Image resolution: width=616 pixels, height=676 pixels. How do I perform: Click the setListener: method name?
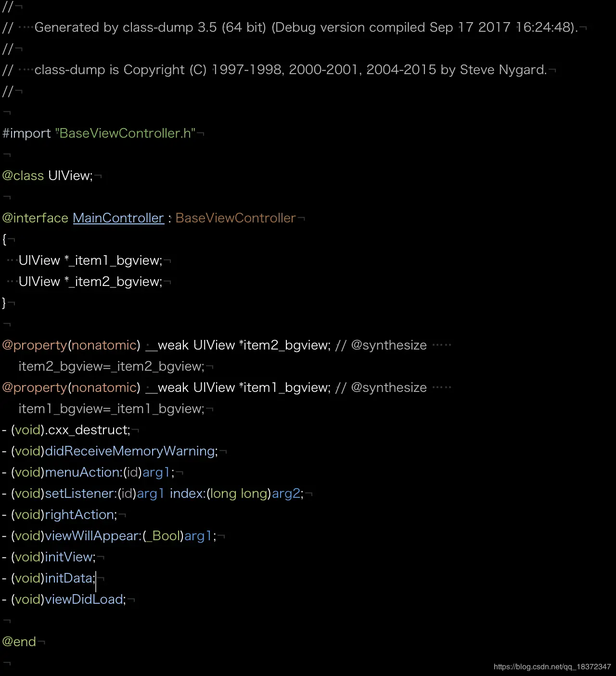[x=81, y=494]
